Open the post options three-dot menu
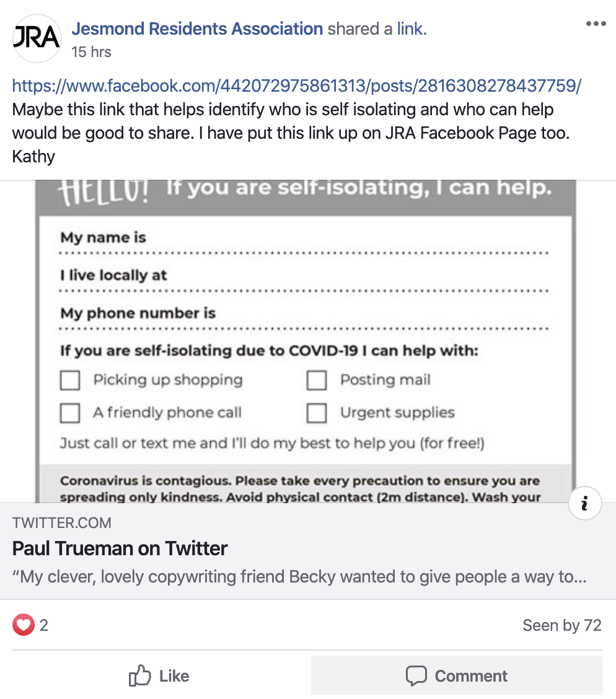616x699 pixels. pyautogui.click(x=595, y=24)
